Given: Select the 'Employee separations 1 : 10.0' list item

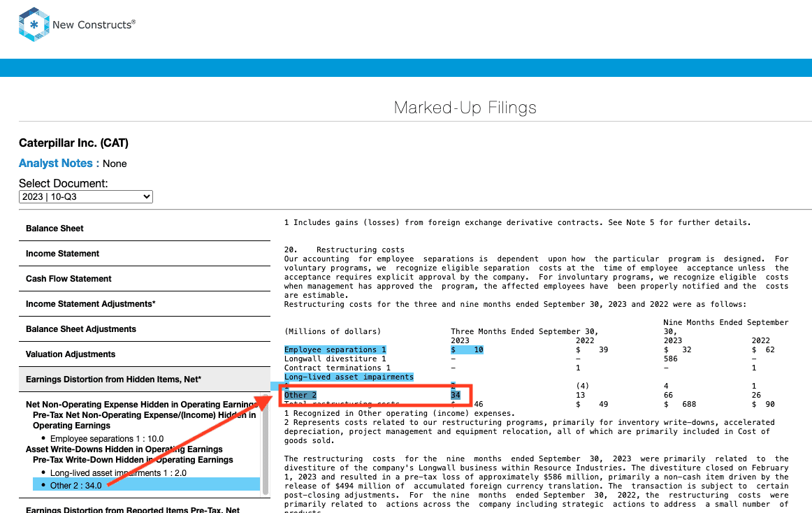Looking at the screenshot, I should coord(107,439).
